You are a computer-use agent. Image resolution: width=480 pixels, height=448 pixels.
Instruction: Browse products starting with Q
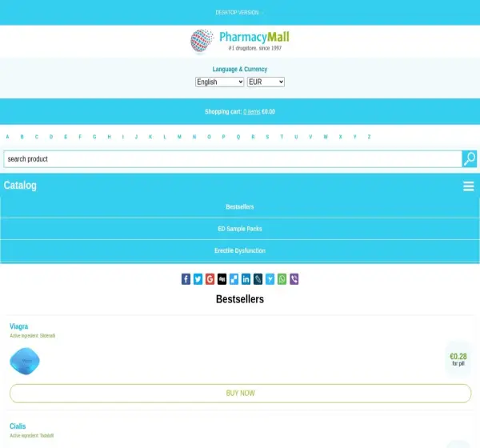pyautogui.click(x=238, y=137)
